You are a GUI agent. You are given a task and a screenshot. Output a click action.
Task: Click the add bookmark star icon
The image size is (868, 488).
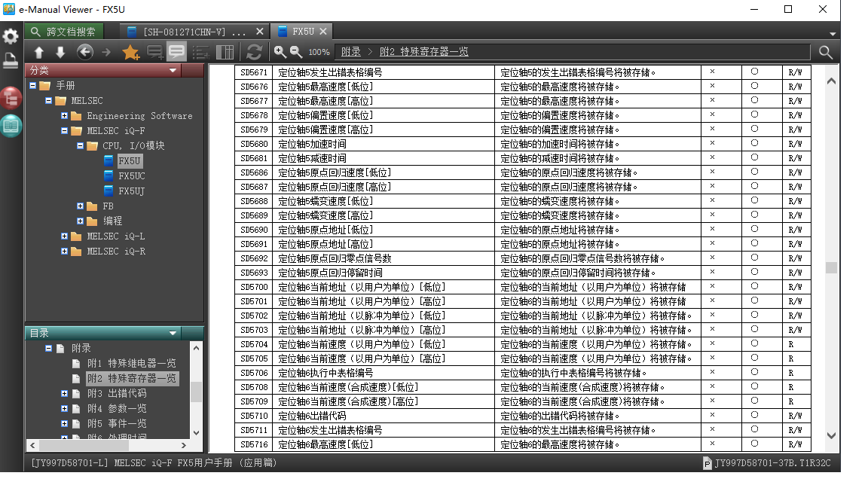(130, 52)
